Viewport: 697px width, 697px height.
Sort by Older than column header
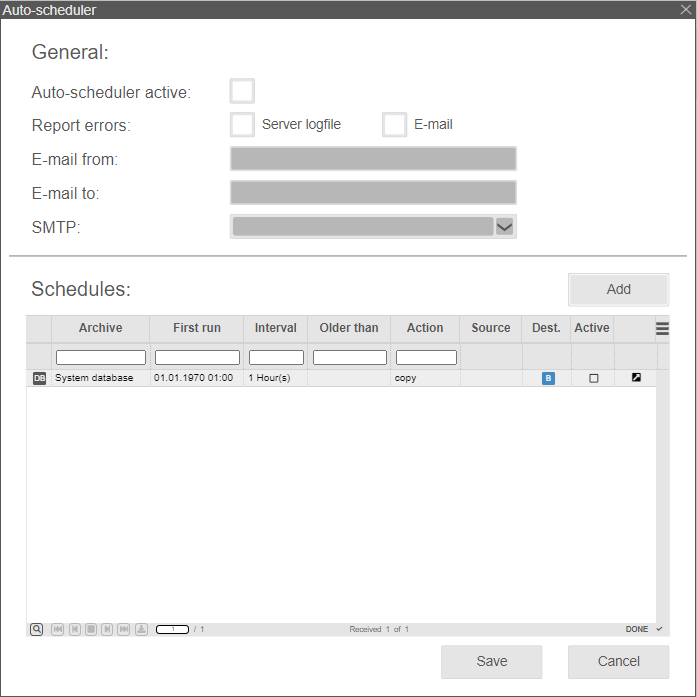click(x=349, y=328)
